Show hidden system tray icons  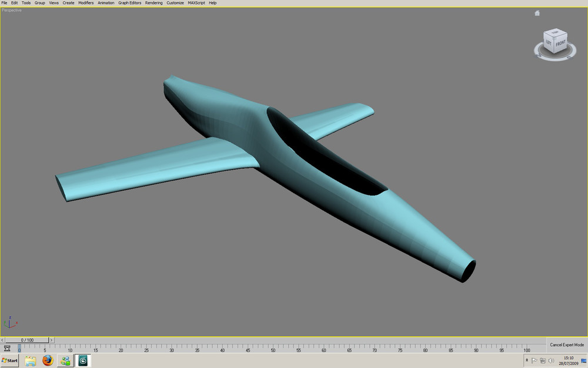pyautogui.click(x=527, y=360)
